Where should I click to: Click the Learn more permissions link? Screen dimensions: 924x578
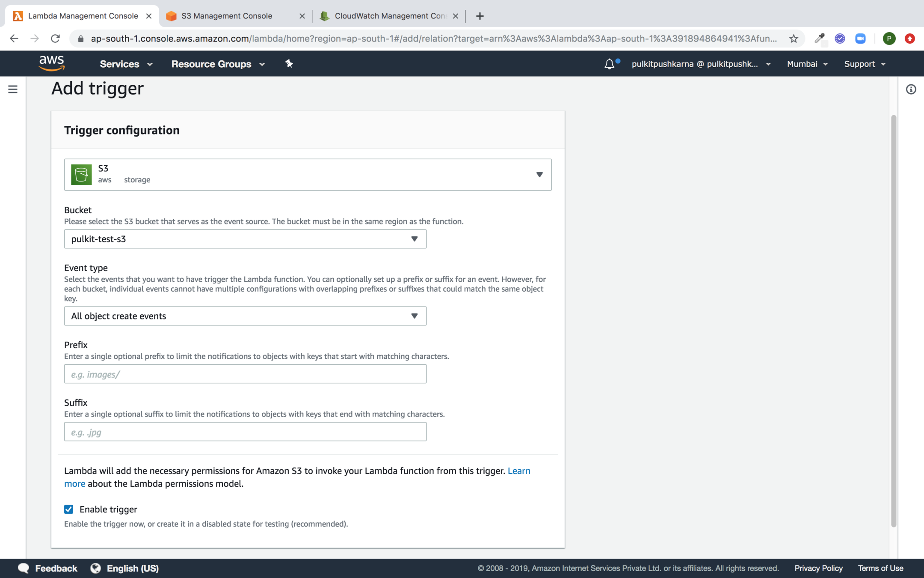tap(518, 471)
